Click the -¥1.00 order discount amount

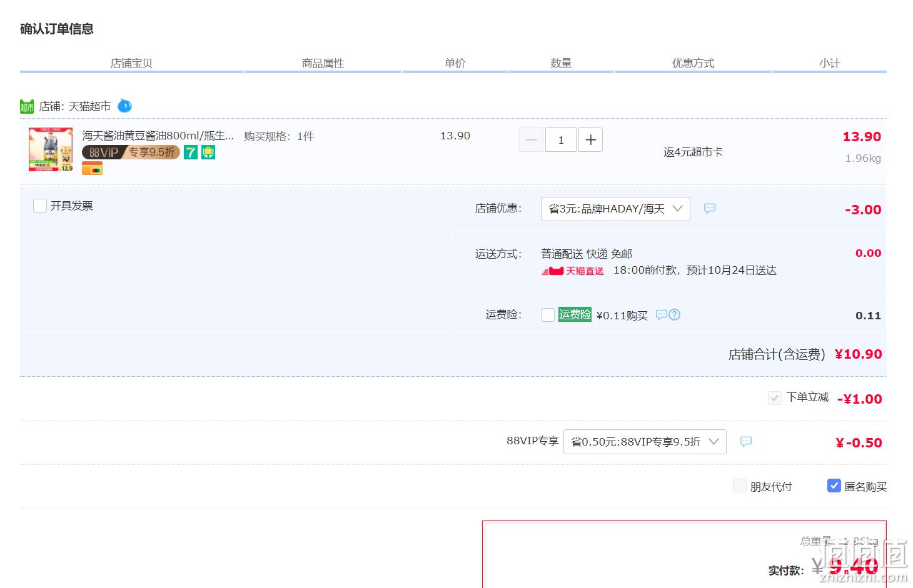pos(860,399)
